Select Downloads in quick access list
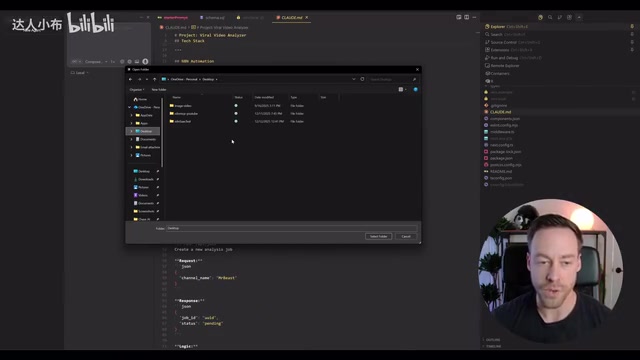640x360 pixels. pyautogui.click(x=144, y=179)
